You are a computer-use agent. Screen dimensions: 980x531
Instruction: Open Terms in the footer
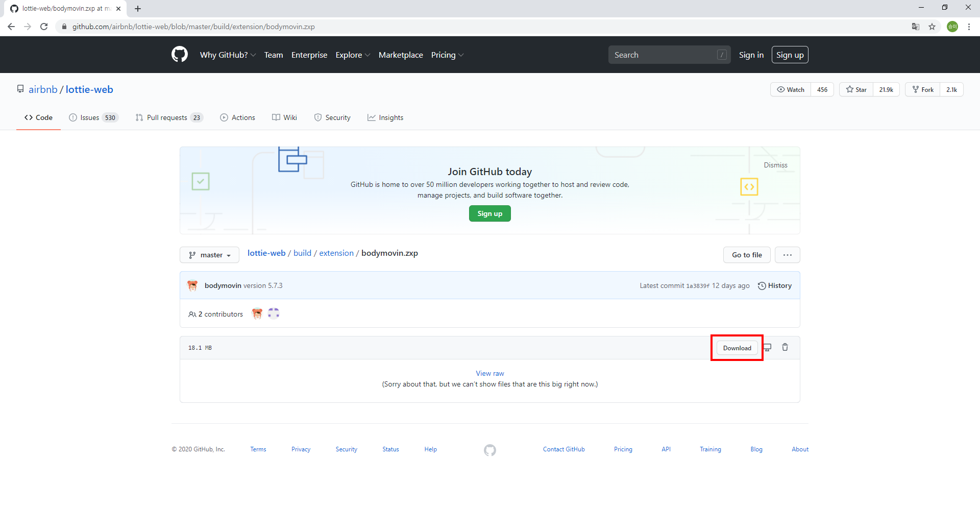(x=258, y=449)
